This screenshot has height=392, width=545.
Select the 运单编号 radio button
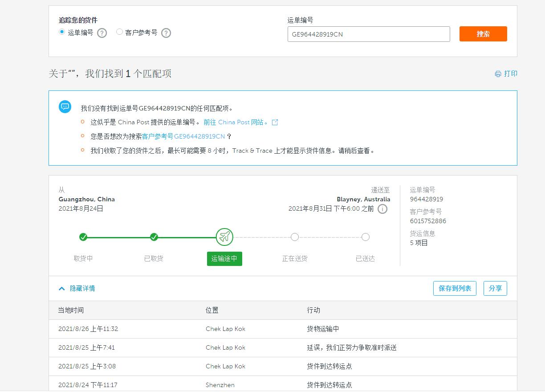tap(62, 31)
